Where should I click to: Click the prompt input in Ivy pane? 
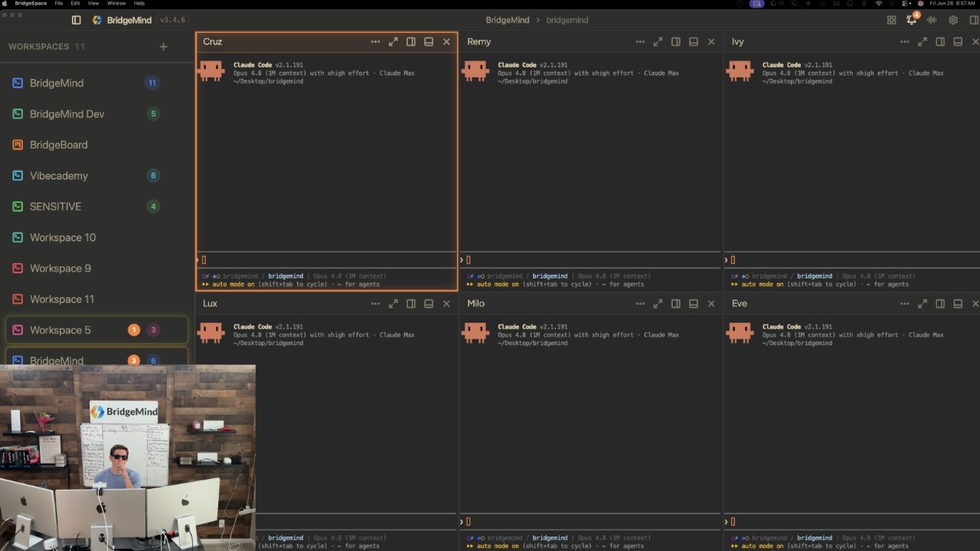(x=852, y=260)
